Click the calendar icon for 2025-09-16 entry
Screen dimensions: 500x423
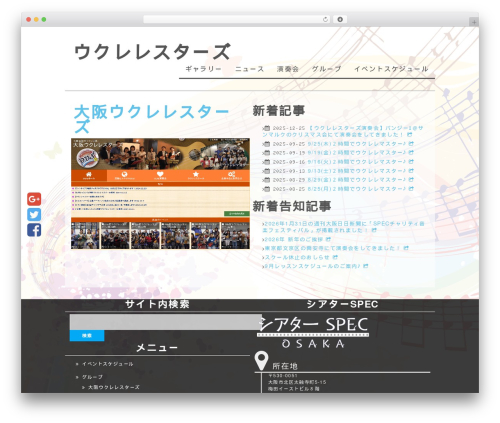coord(266,162)
